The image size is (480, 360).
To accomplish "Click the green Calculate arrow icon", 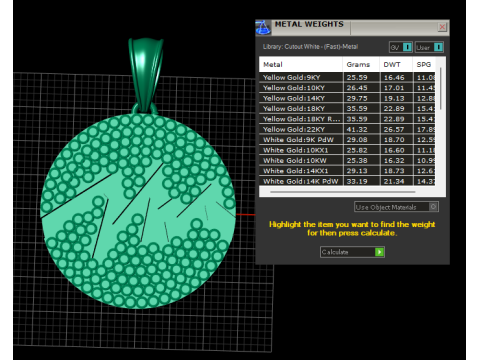I will point(379,252).
